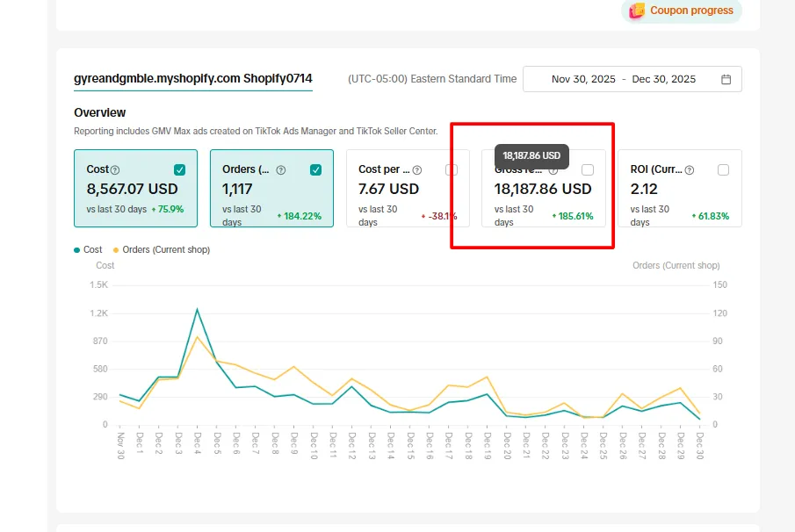Click the info icon next to Cost per order

coord(417,170)
